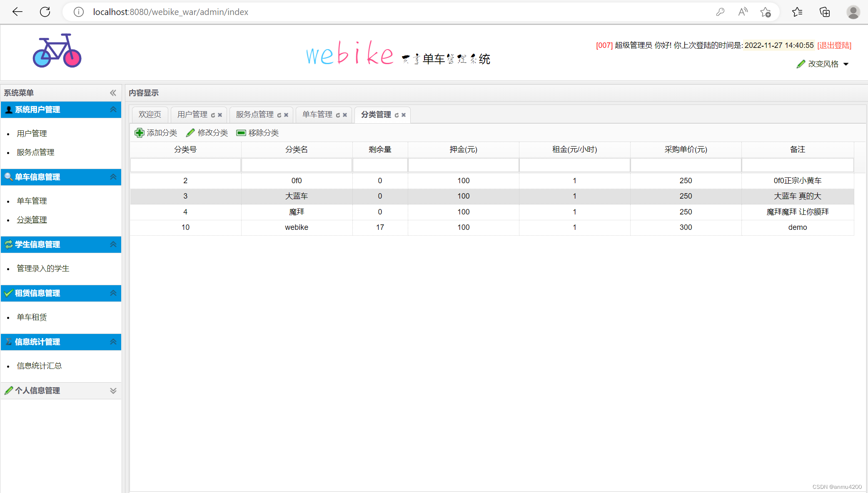Click the remaining quantity cell 17
This screenshot has height=493, width=868.
pyautogui.click(x=380, y=227)
